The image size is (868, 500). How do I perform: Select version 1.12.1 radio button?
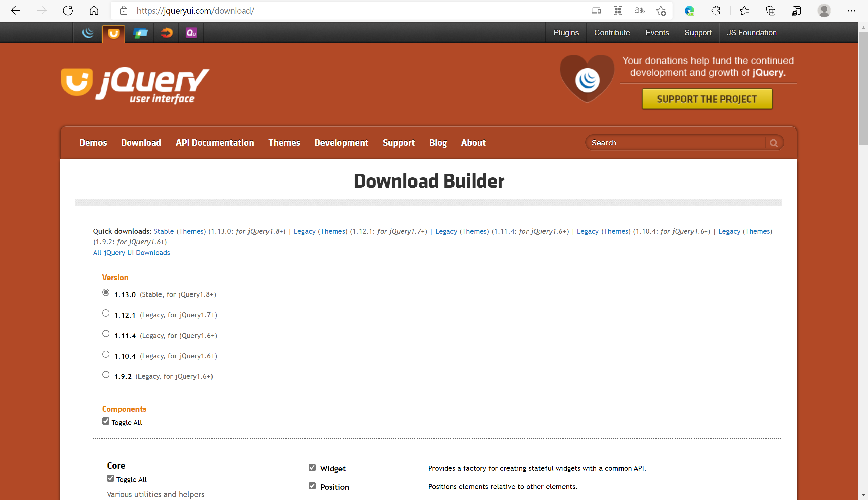[x=106, y=313]
